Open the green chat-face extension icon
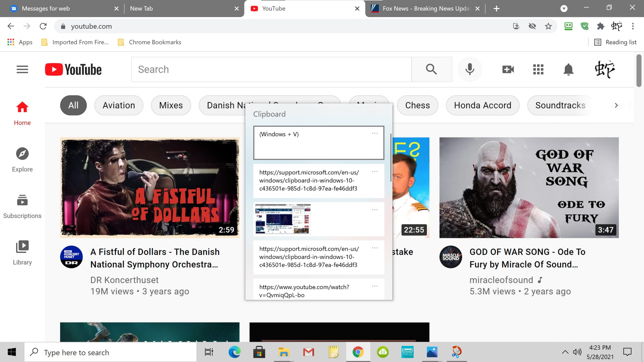Image resolution: width=644 pixels, height=362 pixels. 568,26
